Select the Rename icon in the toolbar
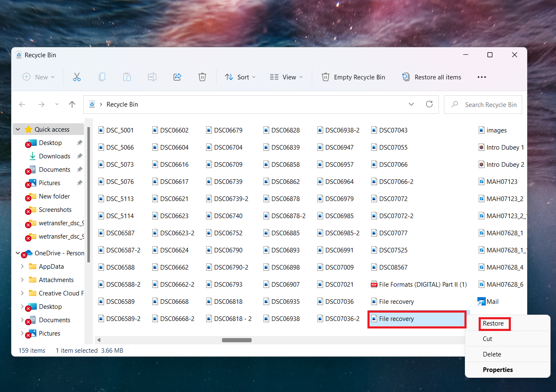 (x=152, y=77)
